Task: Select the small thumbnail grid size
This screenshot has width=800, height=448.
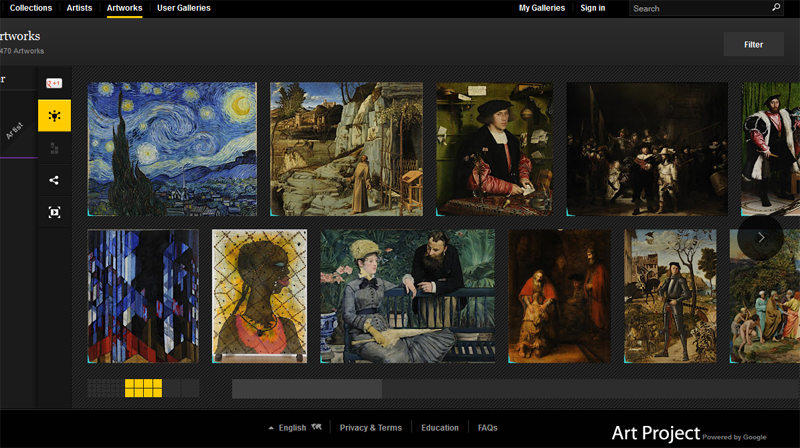Action: point(105,388)
